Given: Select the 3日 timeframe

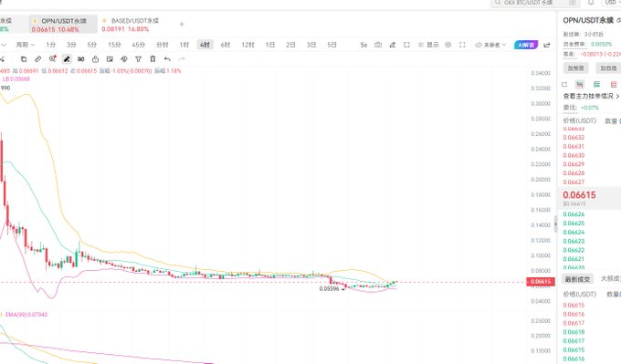Looking at the screenshot, I should (311, 45).
